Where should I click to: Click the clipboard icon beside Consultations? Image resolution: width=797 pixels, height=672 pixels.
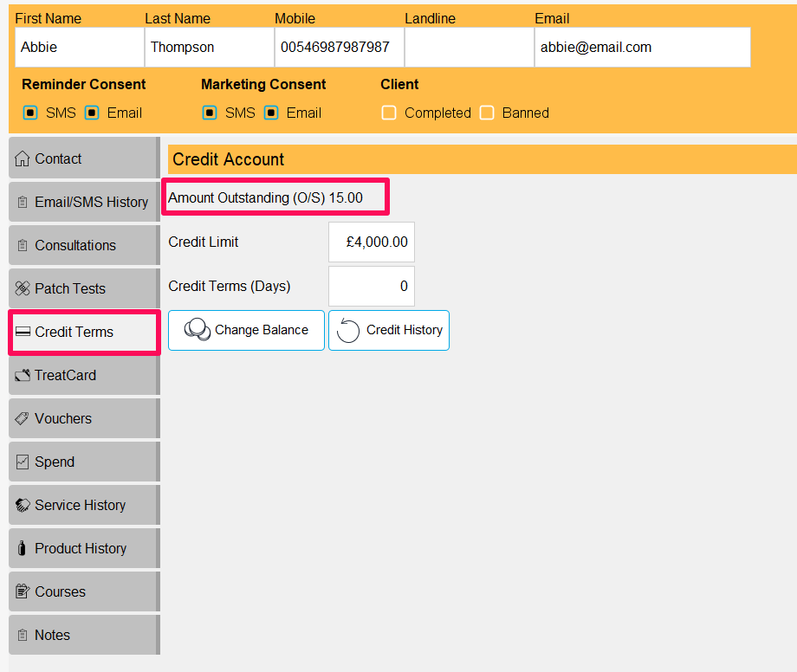[x=23, y=245]
